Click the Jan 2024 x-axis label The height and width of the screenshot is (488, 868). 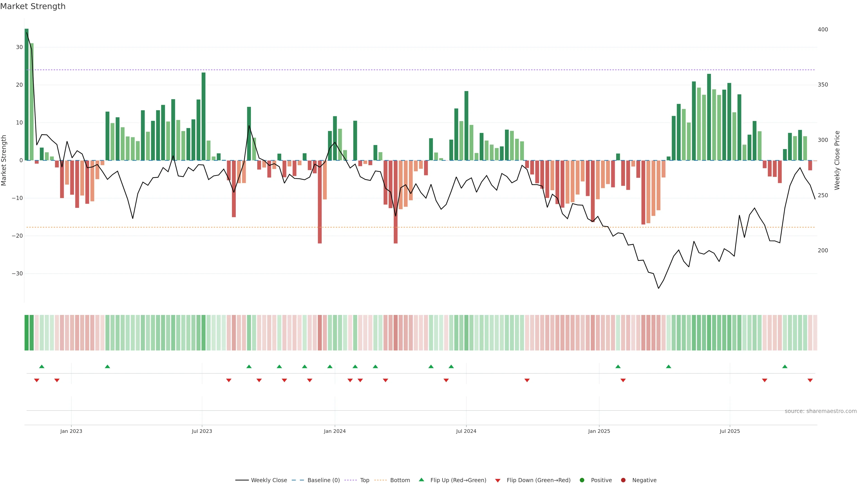coord(335,431)
